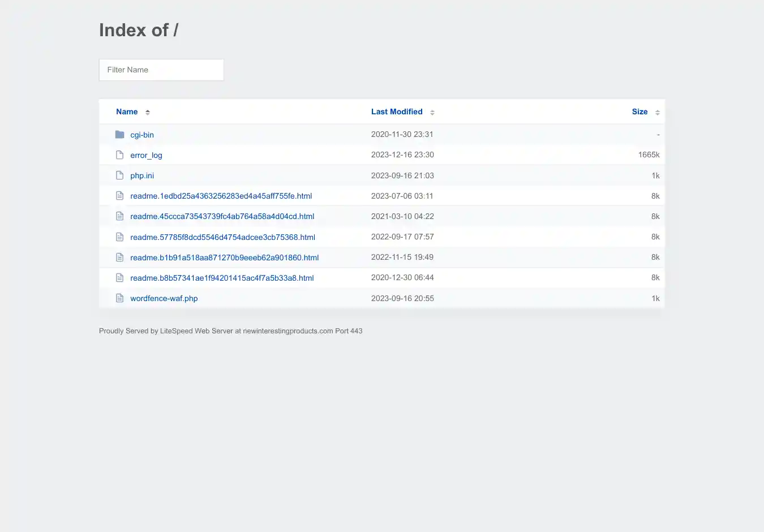Click the icon beside readme.57785f8dcd5546d4754adcee3cb75368.html
Viewport: 764px width, 532px height.
click(x=119, y=237)
